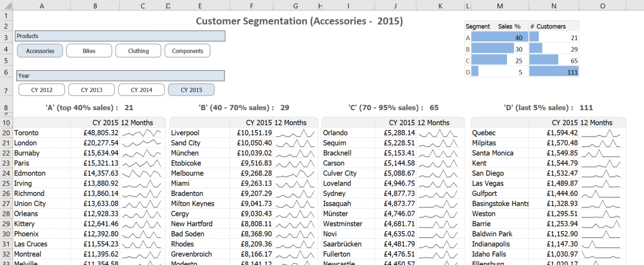Image resolution: width=644 pixels, height=265 pixels.
Task: Select CY 2013 in Year slicer
Action: click(92, 90)
